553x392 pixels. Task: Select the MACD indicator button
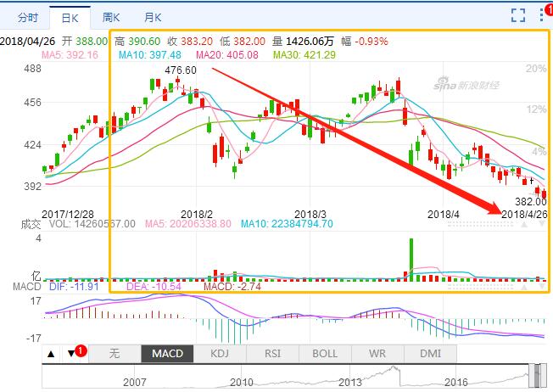click(x=168, y=354)
